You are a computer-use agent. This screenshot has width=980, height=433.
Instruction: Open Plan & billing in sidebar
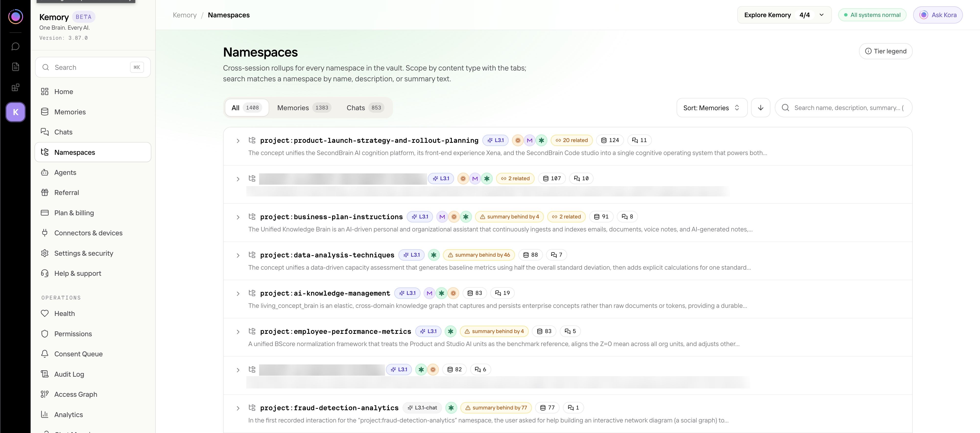(93, 213)
